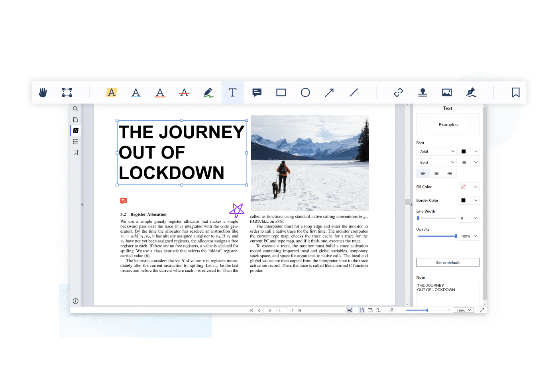Viewport: 558px width, 392px height.
Task: Open the Stamp tool
Action: coord(422,92)
